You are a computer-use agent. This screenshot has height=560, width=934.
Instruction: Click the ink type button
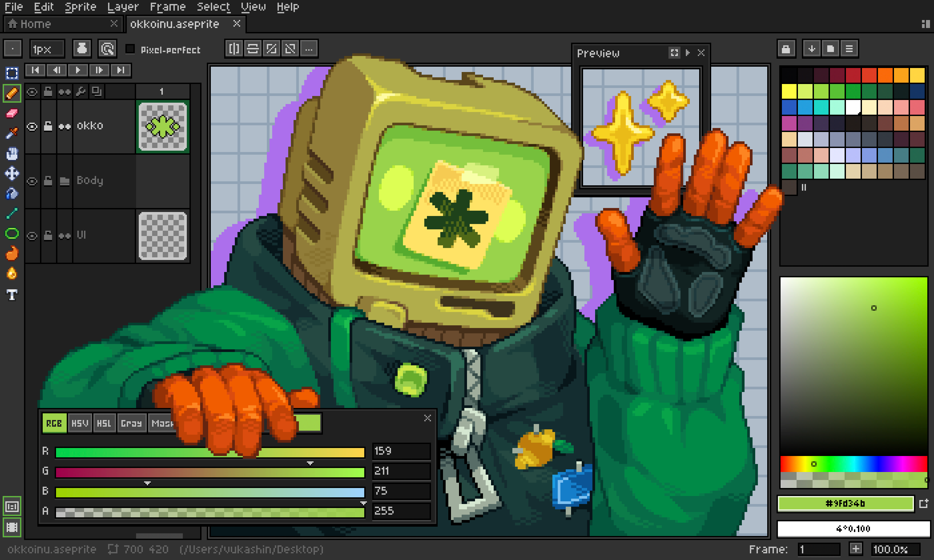[x=82, y=49]
